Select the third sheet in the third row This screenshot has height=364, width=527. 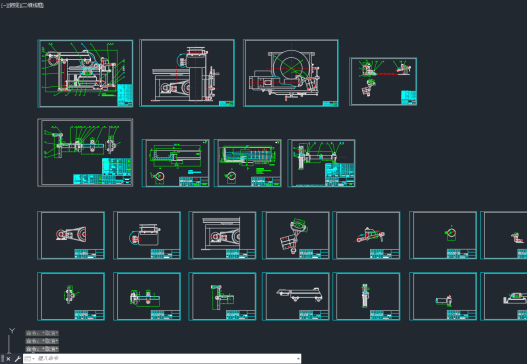tap(222, 235)
